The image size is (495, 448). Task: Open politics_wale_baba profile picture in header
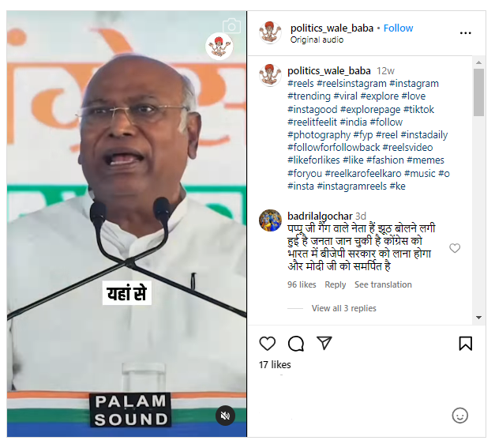tap(270, 32)
